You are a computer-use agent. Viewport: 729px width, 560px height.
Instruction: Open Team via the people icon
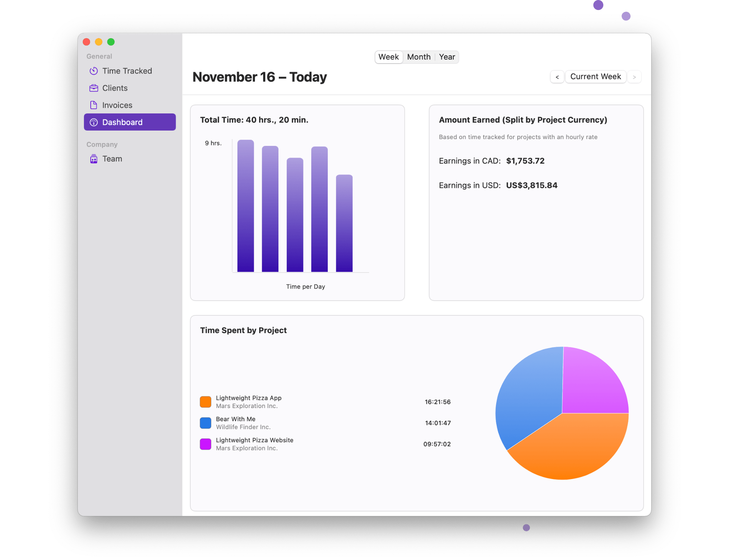click(x=93, y=158)
